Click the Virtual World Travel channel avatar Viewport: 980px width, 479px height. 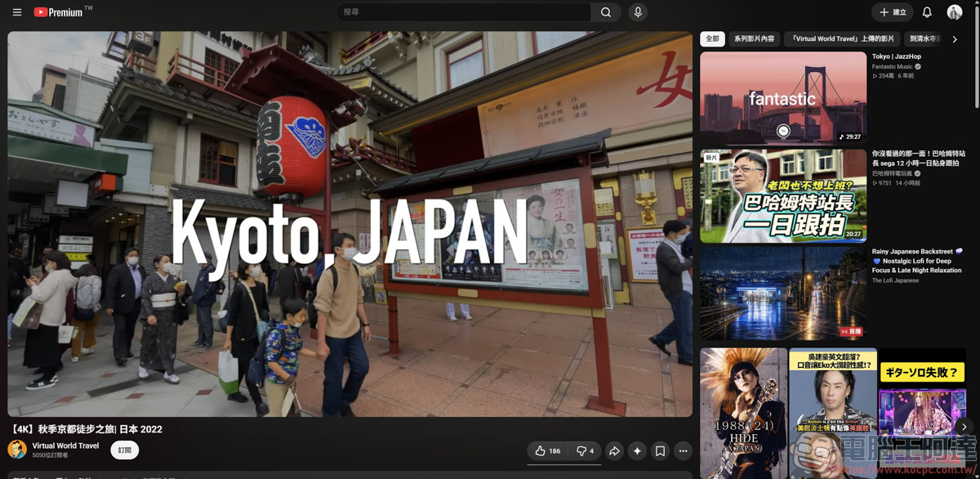click(x=17, y=450)
